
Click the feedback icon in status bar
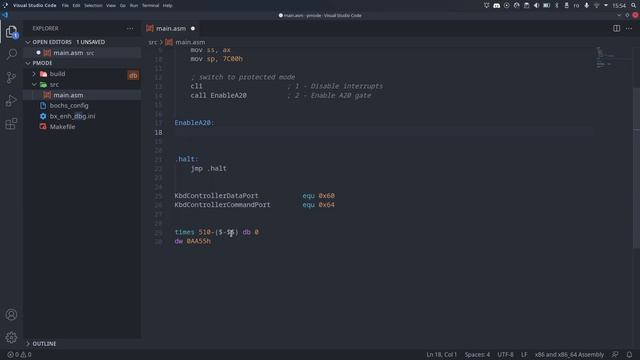click(615, 355)
